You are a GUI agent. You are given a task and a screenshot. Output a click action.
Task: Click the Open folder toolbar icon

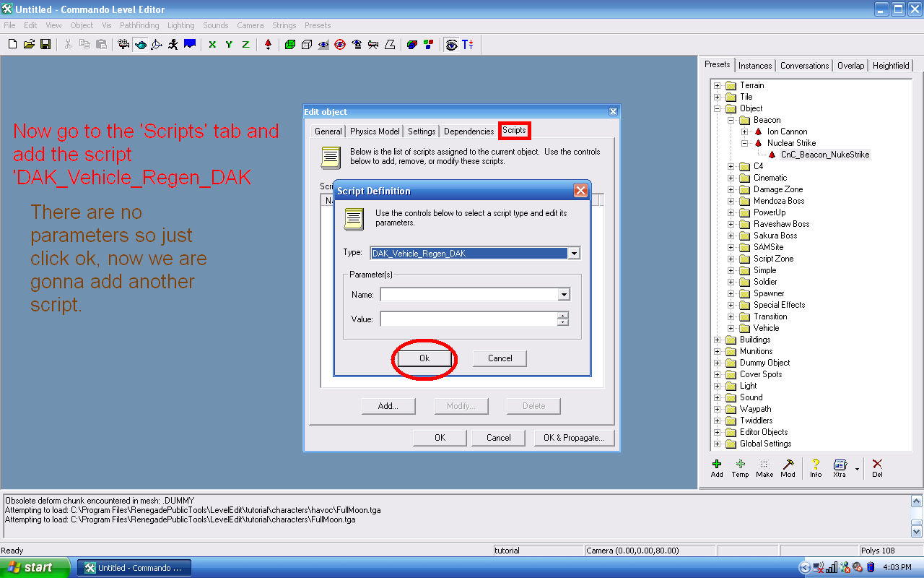click(29, 45)
